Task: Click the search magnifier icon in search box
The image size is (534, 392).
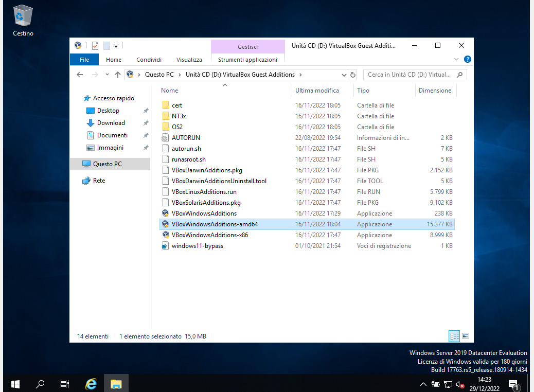Action: point(460,75)
